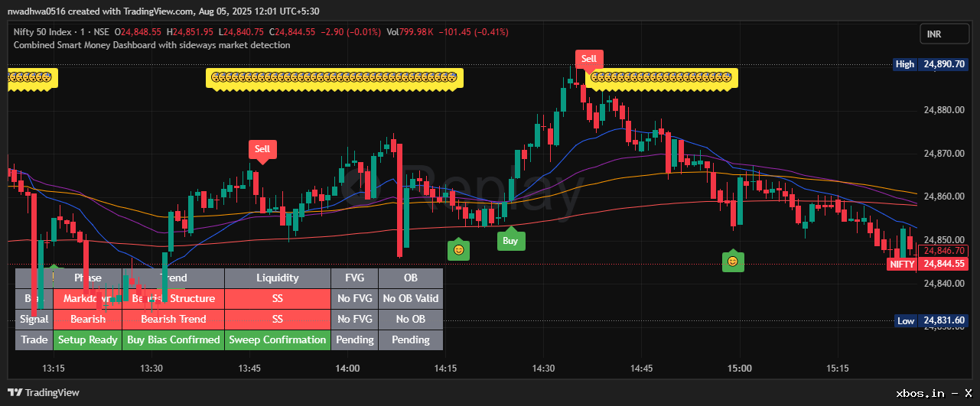Expand the Combined Smart Money Dashboard indicator title
Screen dimensions: 980x406
151,45
